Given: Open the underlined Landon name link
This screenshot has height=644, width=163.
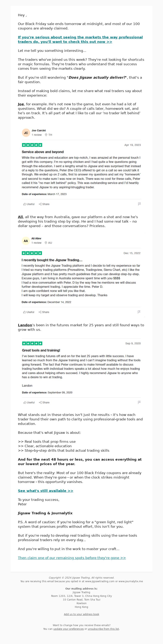Looking at the screenshot, I should 25,325.
